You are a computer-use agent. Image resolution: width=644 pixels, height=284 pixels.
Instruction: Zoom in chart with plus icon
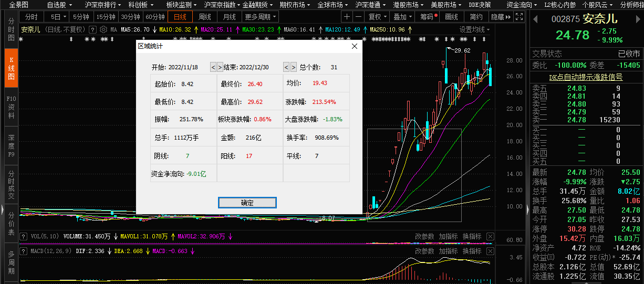[x=347, y=17]
